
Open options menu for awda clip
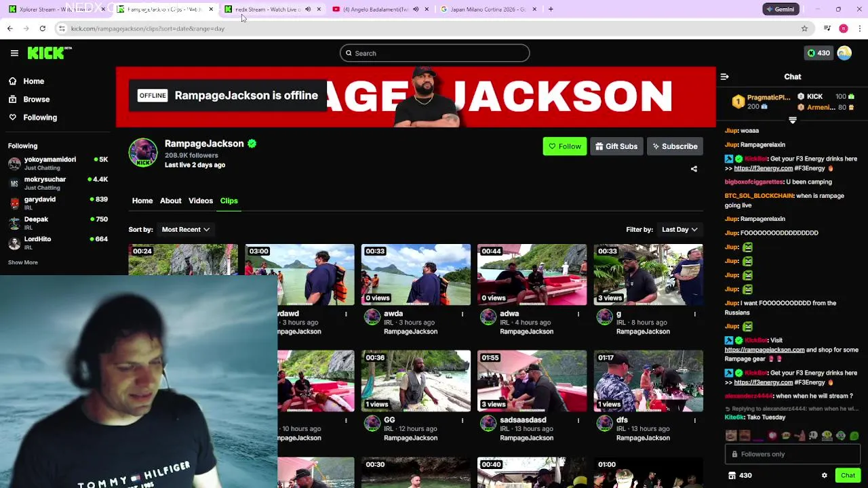462,314
